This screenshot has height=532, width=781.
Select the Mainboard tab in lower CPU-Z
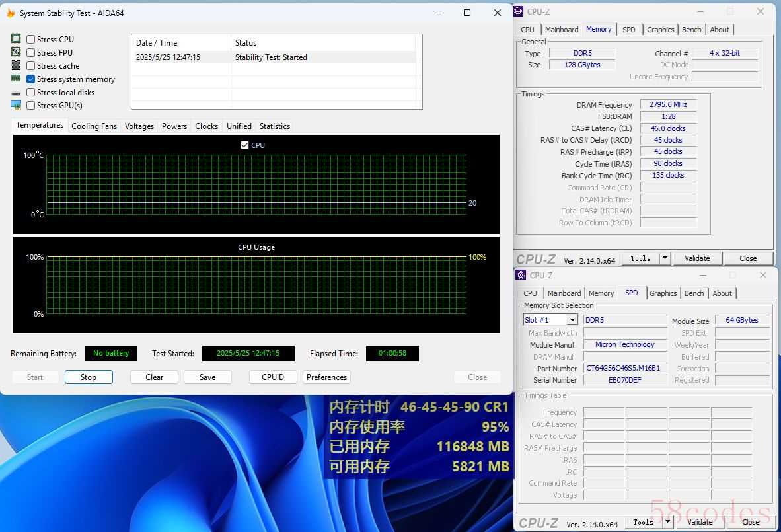click(x=564, y=293)
